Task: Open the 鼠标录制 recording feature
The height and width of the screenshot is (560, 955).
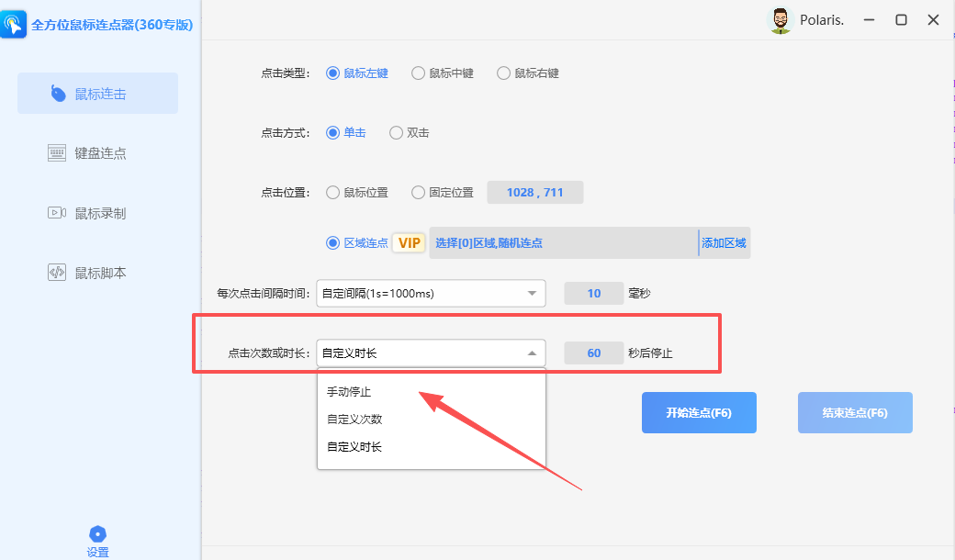Action: [97, 212]
